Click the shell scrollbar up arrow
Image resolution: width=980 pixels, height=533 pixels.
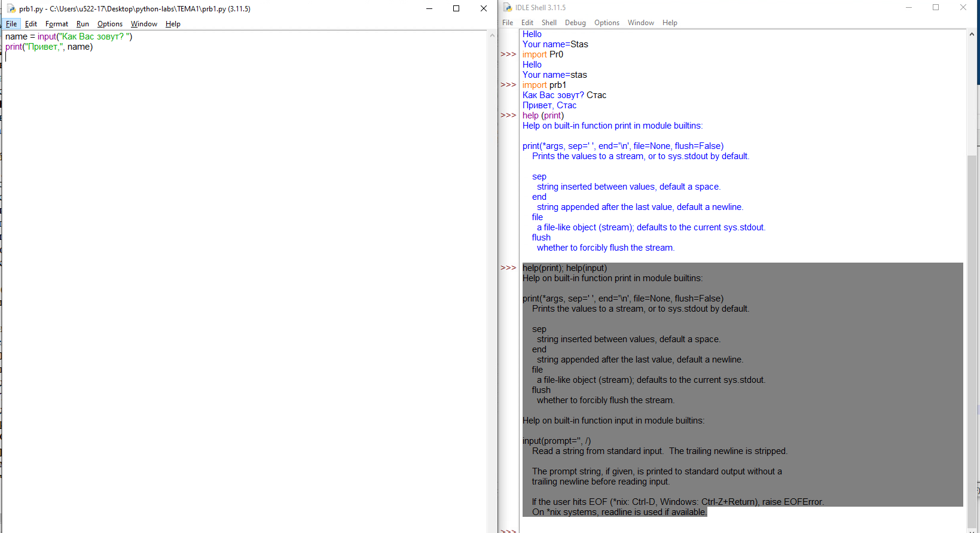click(x=972, y=35)
